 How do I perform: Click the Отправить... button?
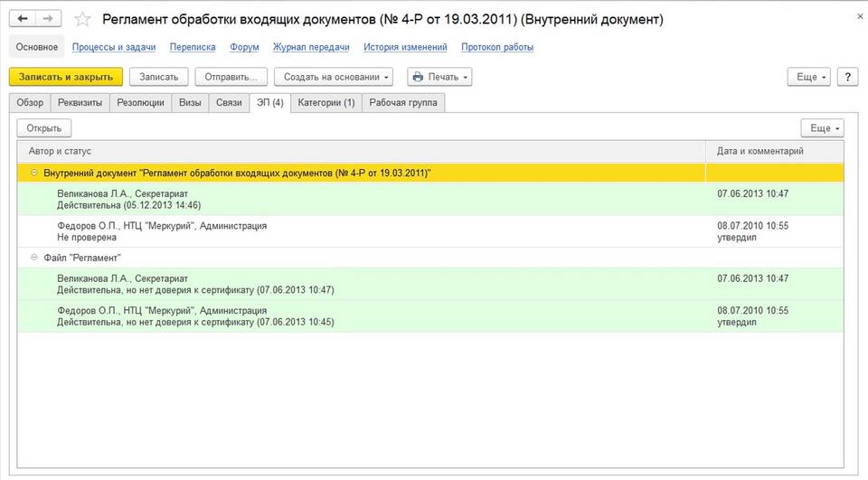[231, 77]
